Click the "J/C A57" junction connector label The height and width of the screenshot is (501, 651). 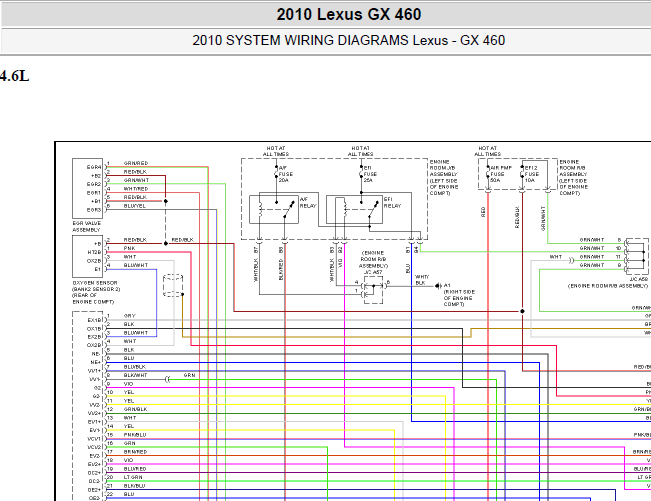tap(373, 272)
